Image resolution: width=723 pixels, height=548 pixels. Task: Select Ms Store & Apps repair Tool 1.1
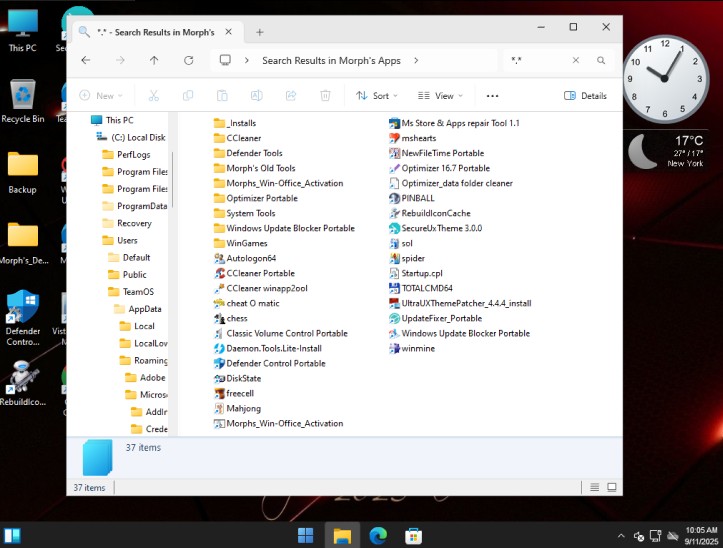tap(454, 123)
